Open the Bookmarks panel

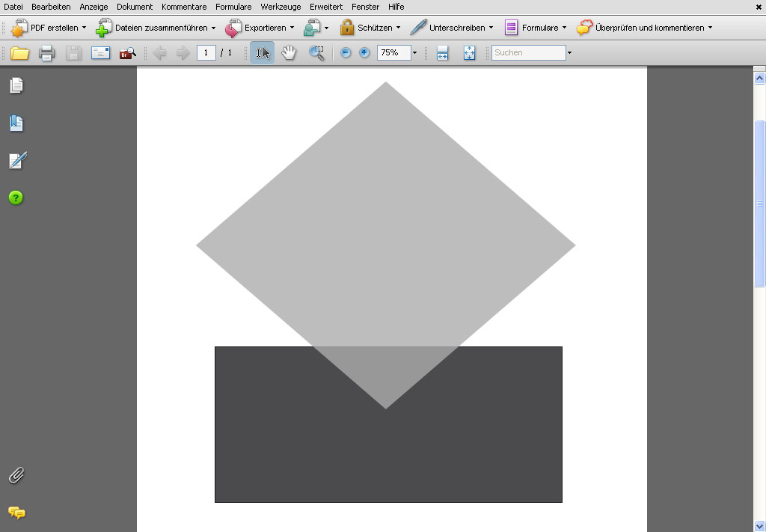tap(16, 123)
